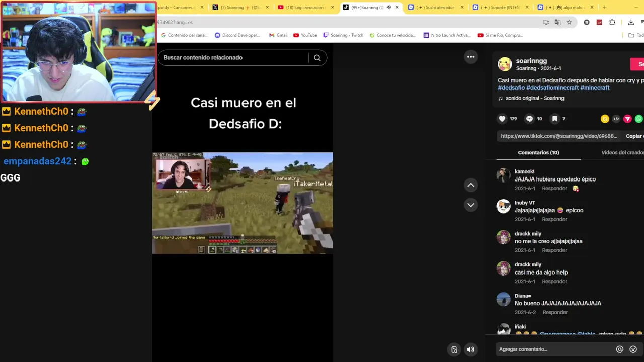This screenshot has height=362, width=644.
Task: Click the 'Copiar' link button
Action: pos(634,136)
